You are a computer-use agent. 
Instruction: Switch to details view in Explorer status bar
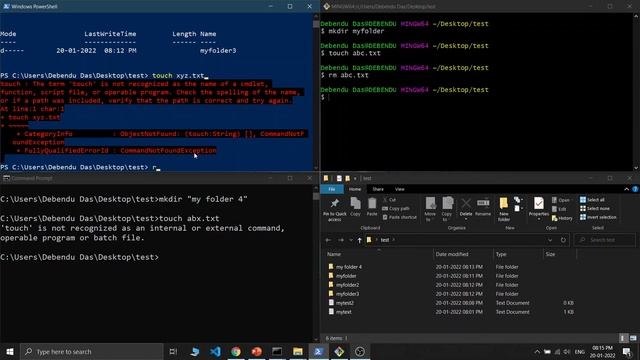click(x=623, y=338)
